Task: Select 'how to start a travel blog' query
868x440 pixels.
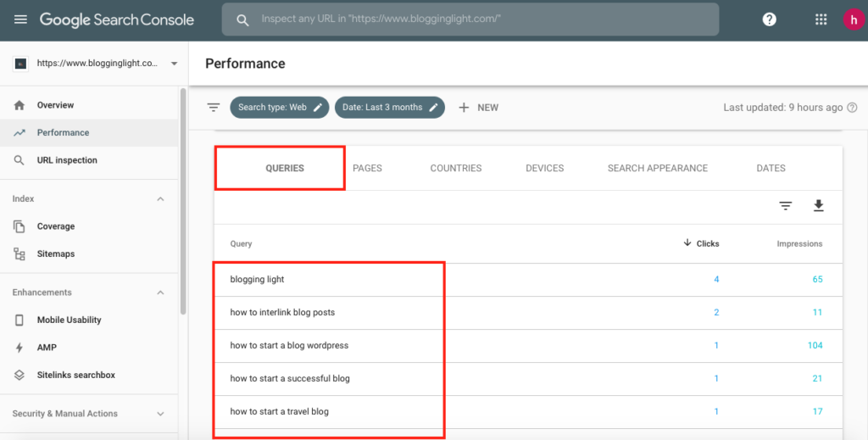Action: pos(528,412)
